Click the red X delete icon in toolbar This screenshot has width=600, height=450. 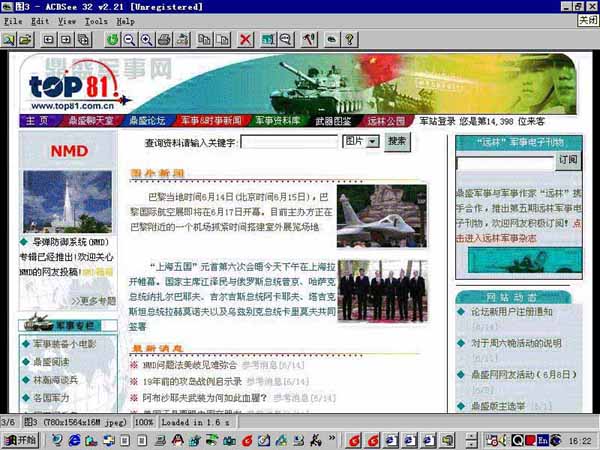tap(245, 40)
